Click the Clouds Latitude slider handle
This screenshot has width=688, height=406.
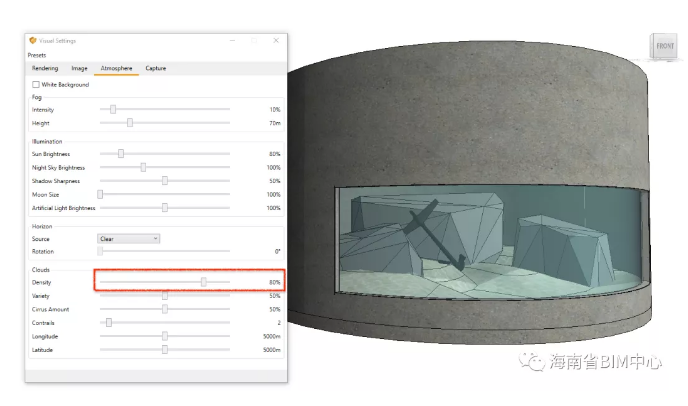[165, 350]
